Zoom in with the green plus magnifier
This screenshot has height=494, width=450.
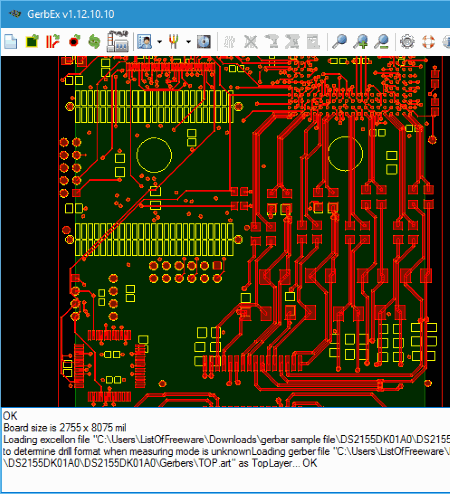[361, 42]
